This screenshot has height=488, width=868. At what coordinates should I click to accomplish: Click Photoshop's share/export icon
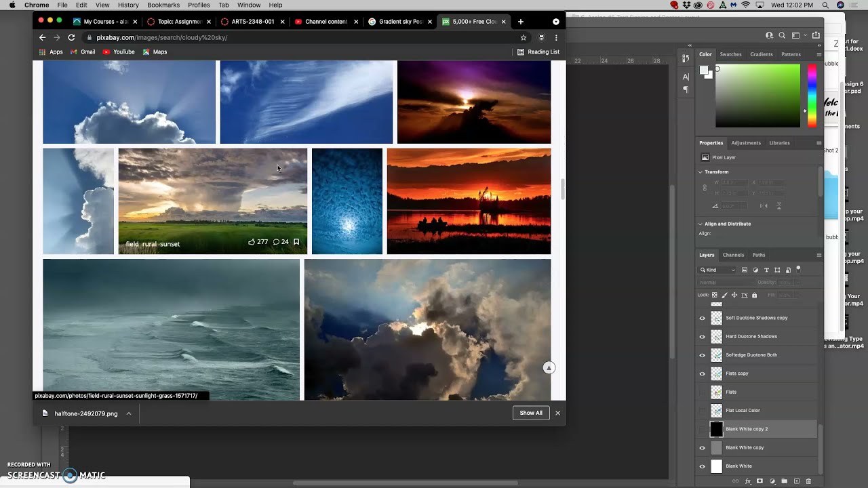(x=816, y=35)
